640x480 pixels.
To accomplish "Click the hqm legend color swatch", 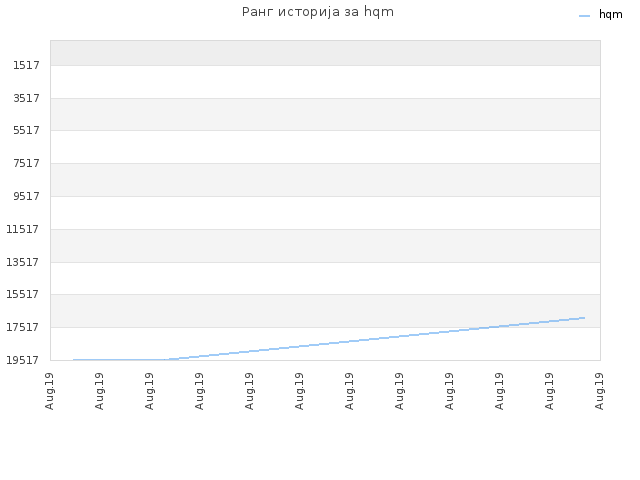I will pyautogui.click(x=584, y=16).
